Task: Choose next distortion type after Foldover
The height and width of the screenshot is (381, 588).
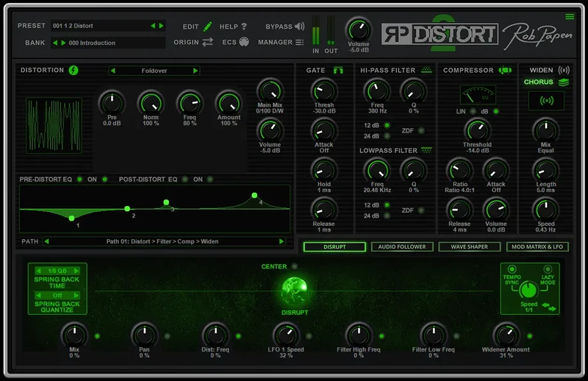Action: [195, 71]
